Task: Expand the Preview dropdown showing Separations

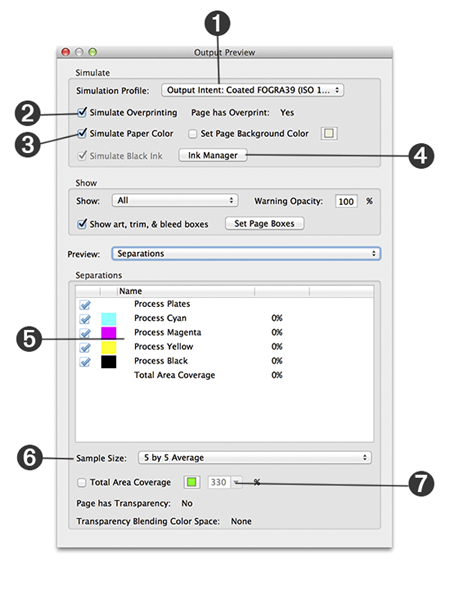Action: (246, 254)
